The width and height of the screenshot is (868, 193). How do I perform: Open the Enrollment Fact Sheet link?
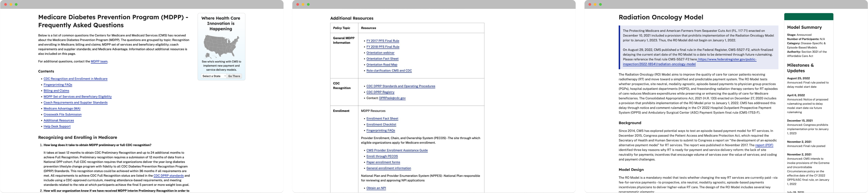click(x=382, y=118)
